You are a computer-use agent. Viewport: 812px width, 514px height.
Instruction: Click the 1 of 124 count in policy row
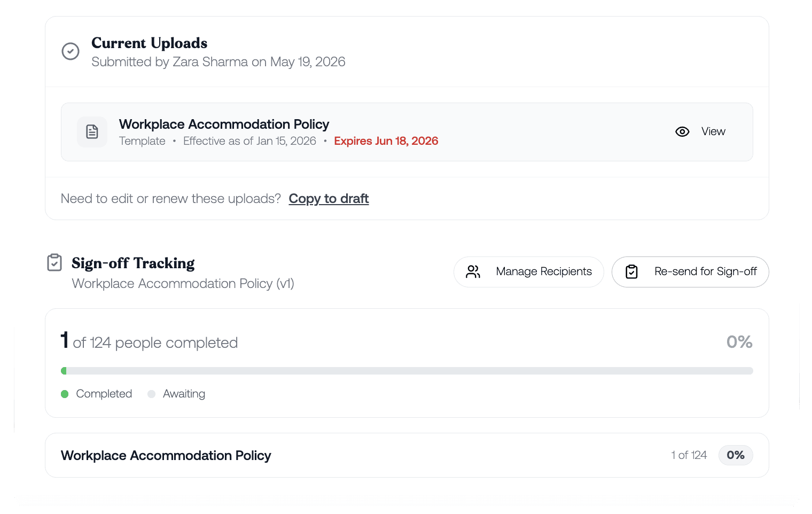click(x=689, y=455)
